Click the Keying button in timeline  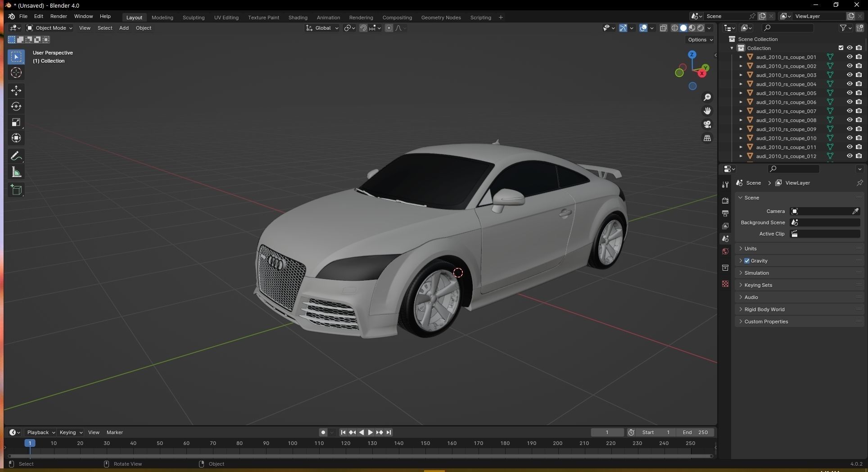71,432
